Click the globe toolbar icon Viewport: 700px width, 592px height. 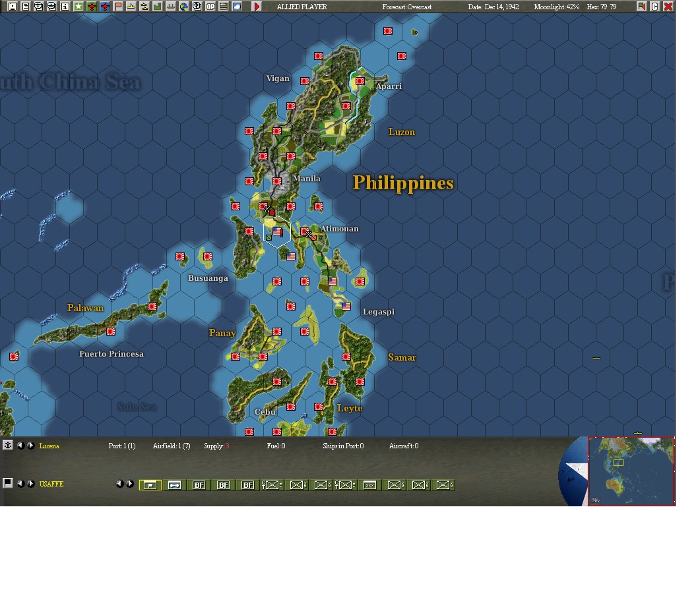tap(184, 6)
